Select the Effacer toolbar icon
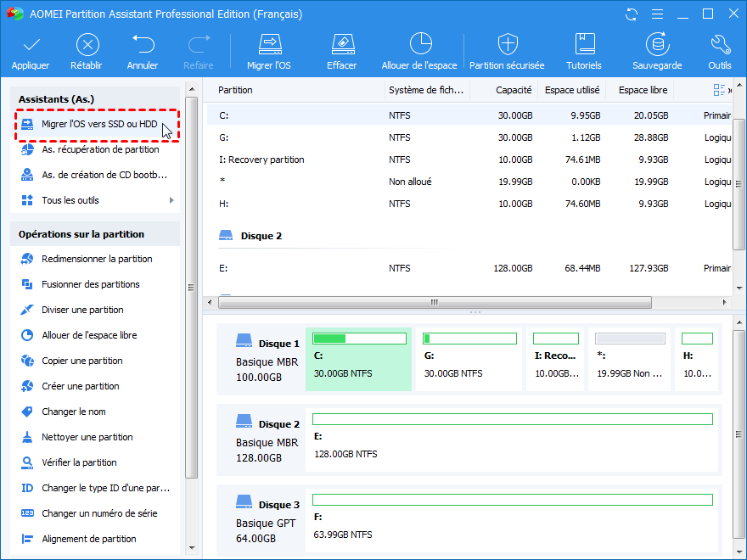The image size is (747, 560). coord(341,45)
